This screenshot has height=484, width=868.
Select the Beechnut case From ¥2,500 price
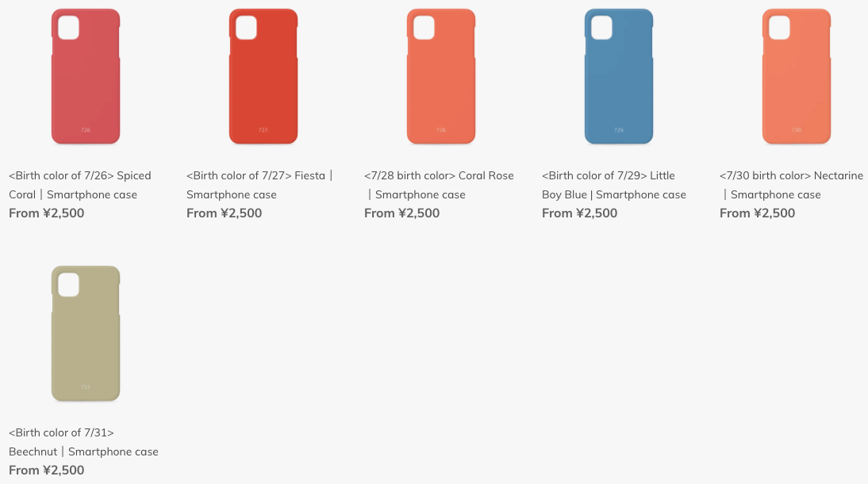tap(46, 470)
